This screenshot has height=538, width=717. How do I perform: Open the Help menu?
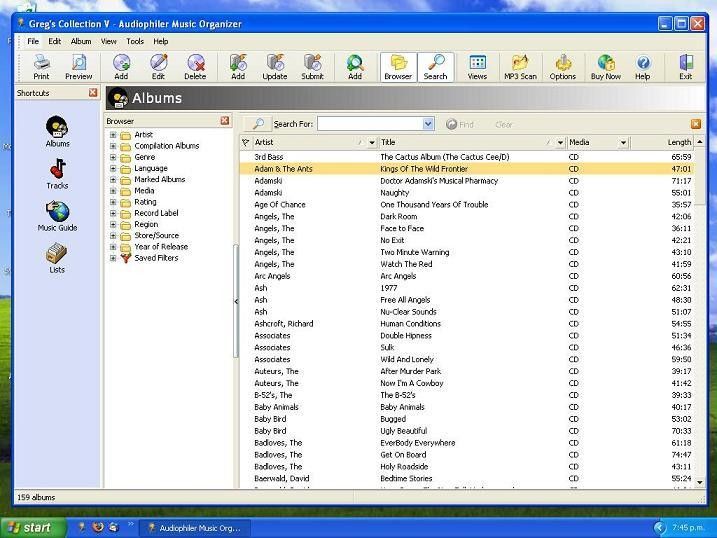[161, 41]
